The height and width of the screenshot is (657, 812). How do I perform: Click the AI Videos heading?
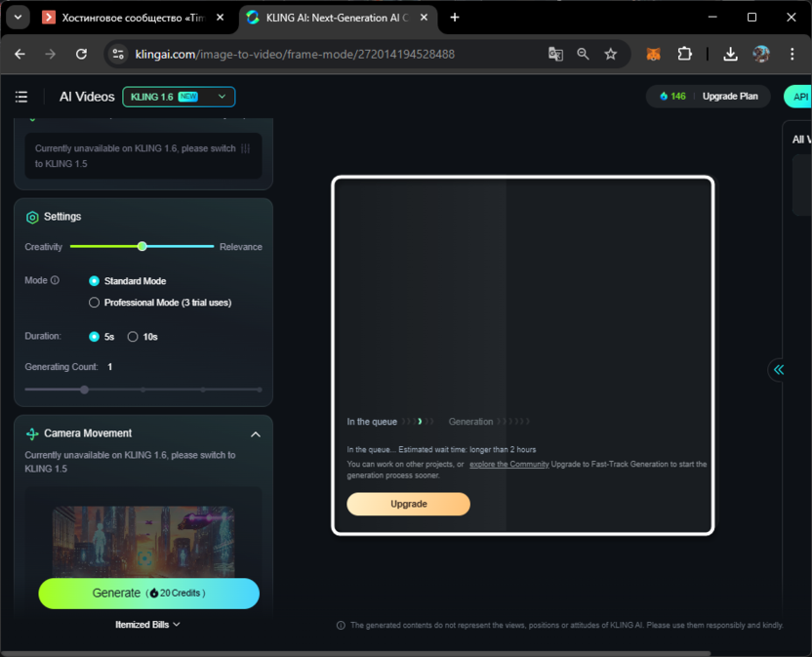coord(87,97)
